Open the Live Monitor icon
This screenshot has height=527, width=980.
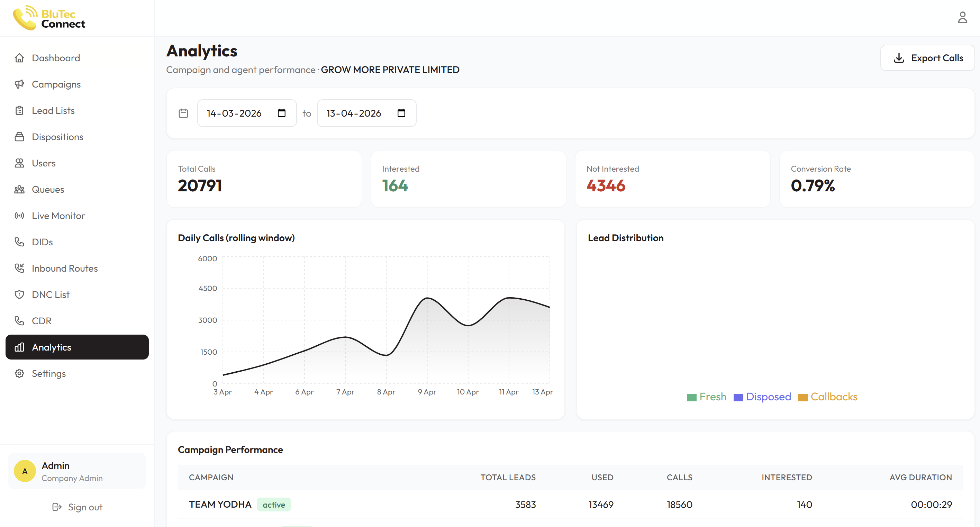pyautogui.click(x=20, y=215)
